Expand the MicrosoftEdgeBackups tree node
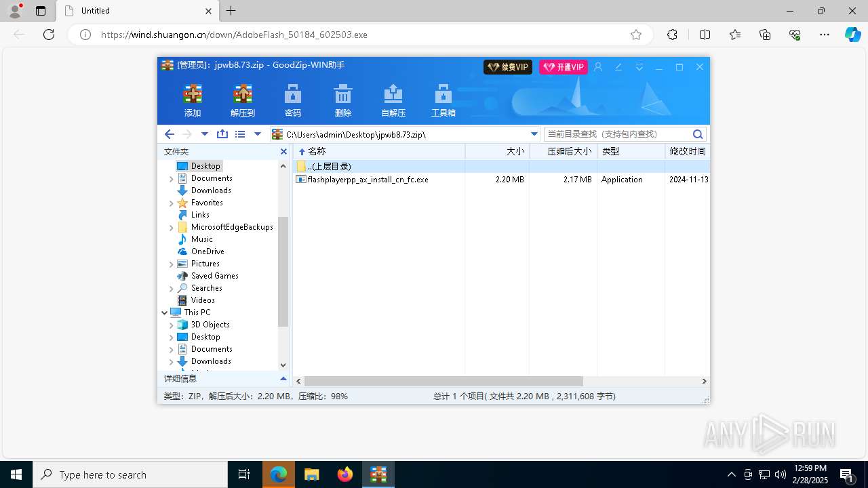Screen dimensions: 868x488 [x=171, y=227]
